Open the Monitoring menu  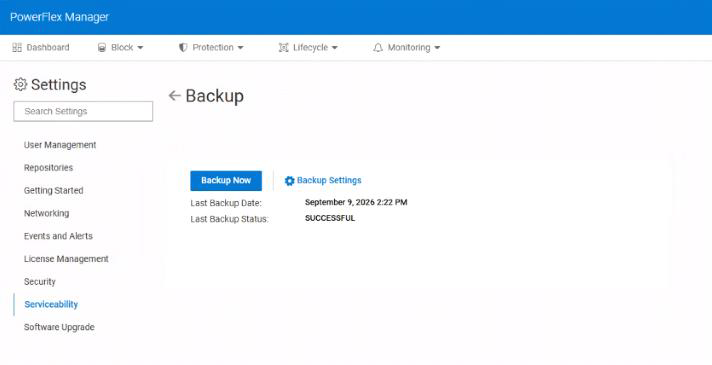point(407,48)
